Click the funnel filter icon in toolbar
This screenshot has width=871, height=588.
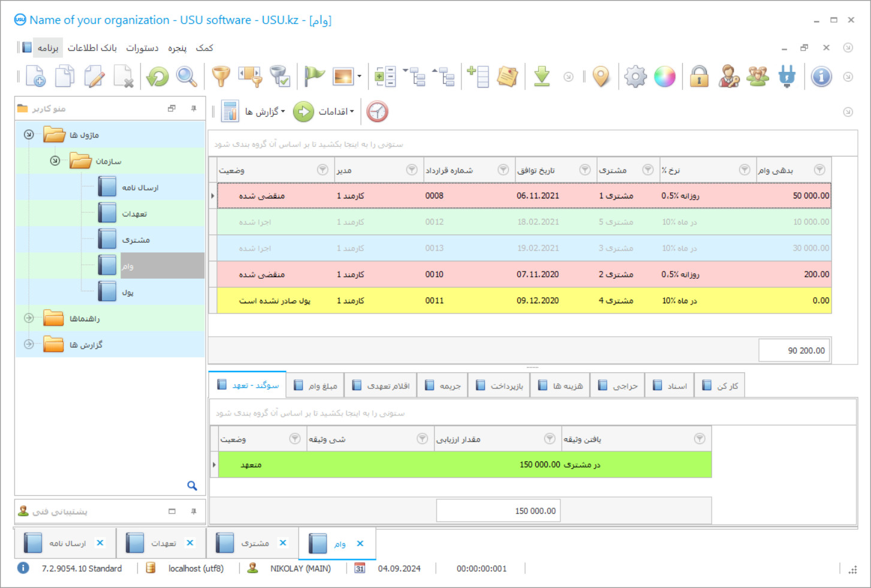[221, 77]
